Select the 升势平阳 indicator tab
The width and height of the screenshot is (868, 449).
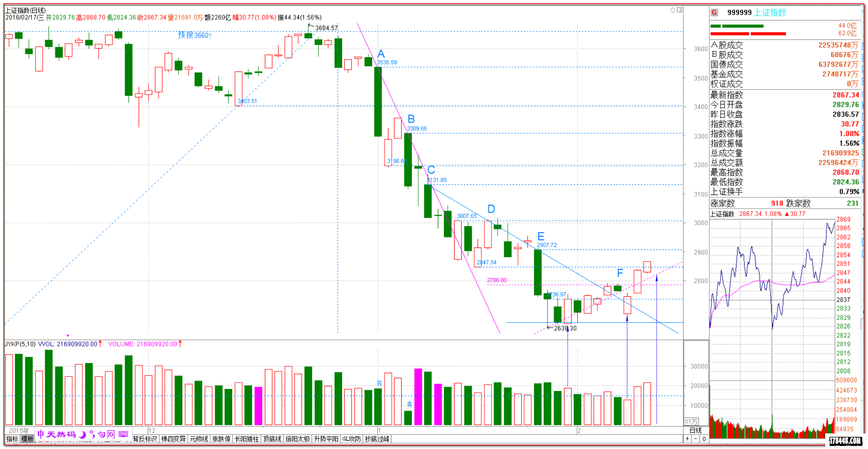coord(326,439)
